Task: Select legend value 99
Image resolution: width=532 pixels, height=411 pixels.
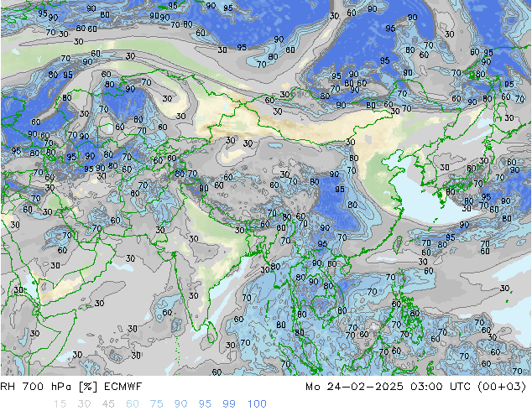Action: point(229,403)
